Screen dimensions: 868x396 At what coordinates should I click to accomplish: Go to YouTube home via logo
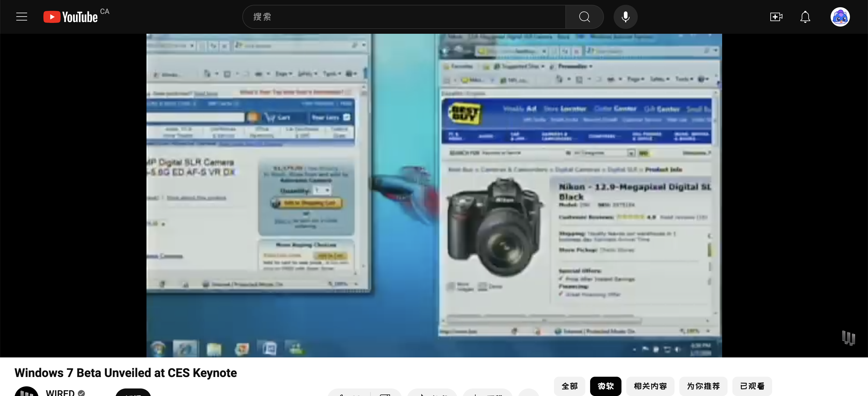71,17
